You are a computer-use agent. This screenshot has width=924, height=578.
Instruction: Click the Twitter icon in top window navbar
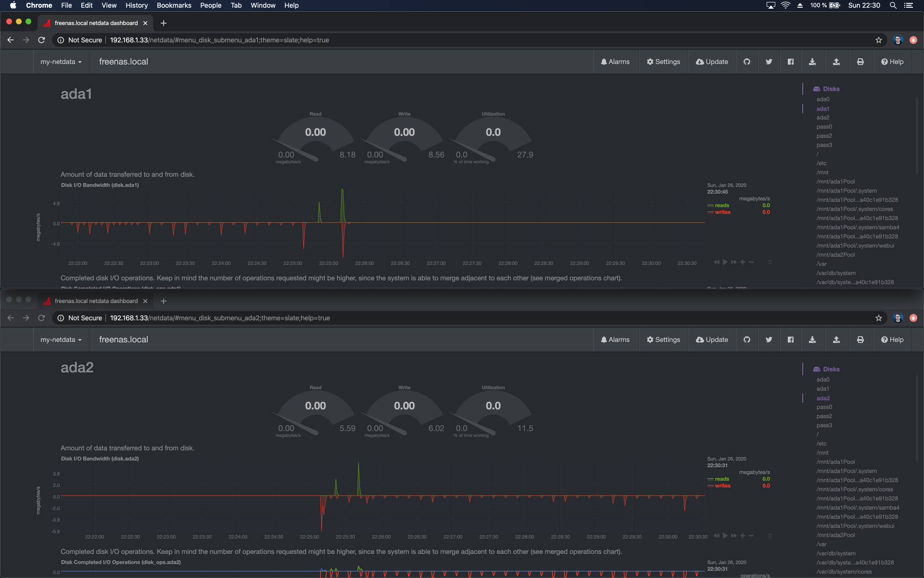click(769, 62)
